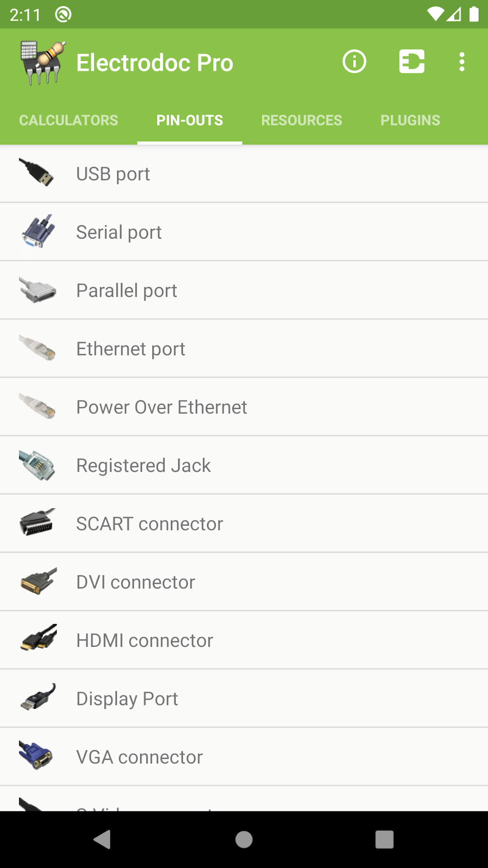Open the EIA resistor series icon
This screenshot has height=868, width=488.
click(411, 62)
